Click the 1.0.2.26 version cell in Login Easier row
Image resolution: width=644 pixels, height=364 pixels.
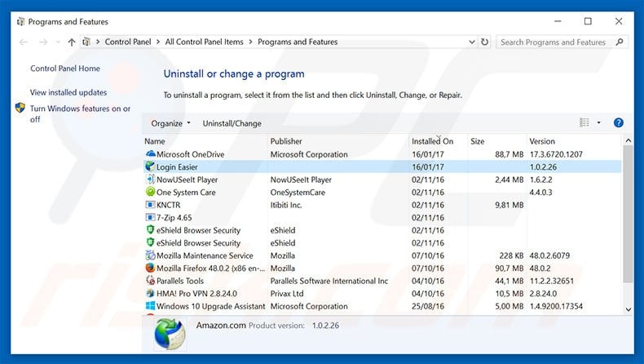(x=543, y=166)
